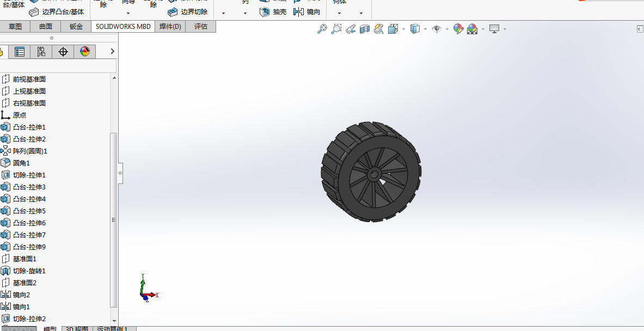Select the 圆角1 fillet feature
Screen dimensions: 644x331
pyautogui.click(x=21, y=163)
